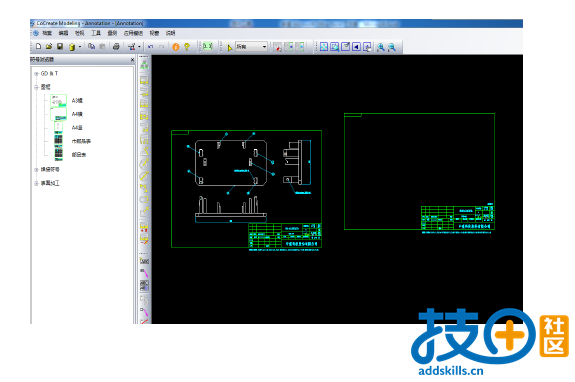Click the blue left-arrow previous view icon
Viewport: 575px width, 382px height.
(356, 47)
